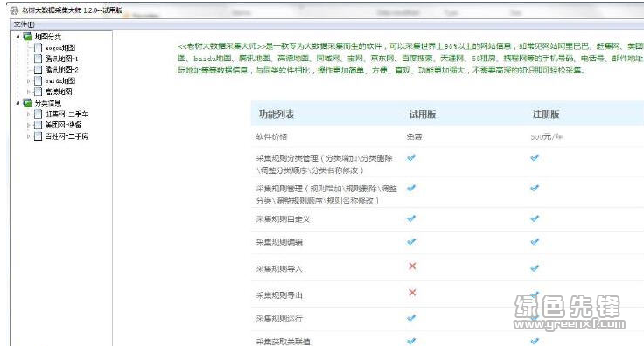Collapse the 地图分类 tree node
644x346 pixels.
click(x=17, y=37)
